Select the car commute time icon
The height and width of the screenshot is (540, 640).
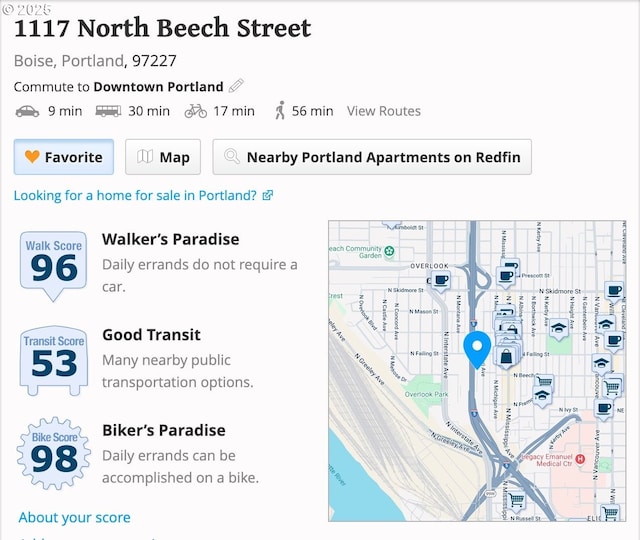pyautogui.click(x=27, y=111)
